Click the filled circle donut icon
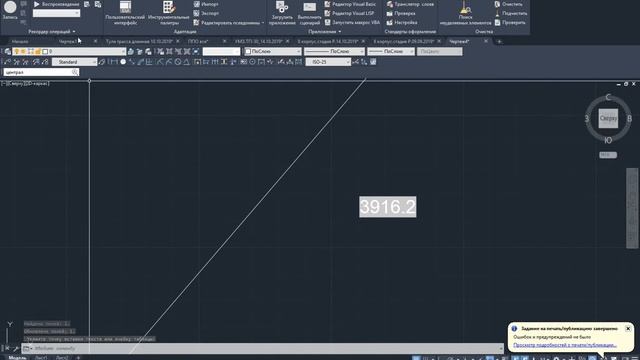 click(123, 62)
